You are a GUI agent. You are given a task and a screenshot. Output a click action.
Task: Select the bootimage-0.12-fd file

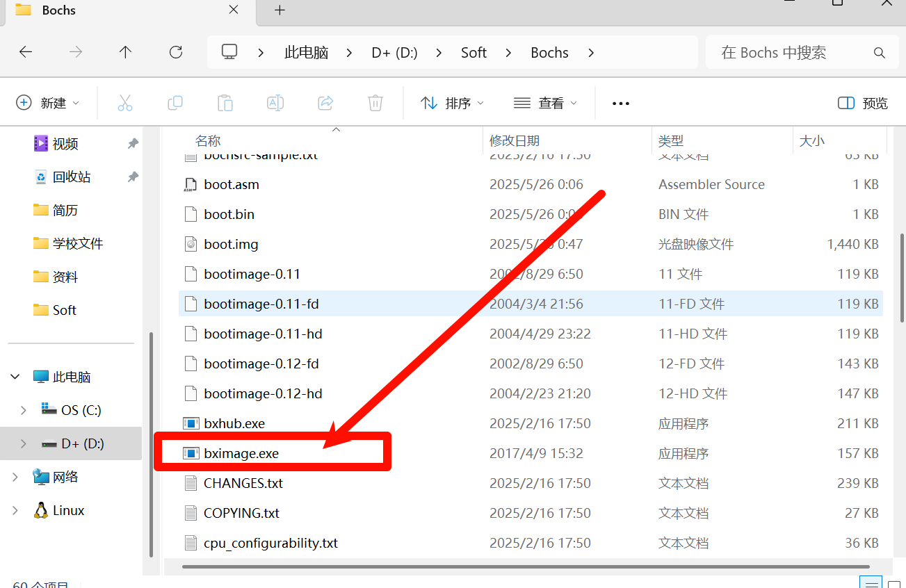[531, 364]
